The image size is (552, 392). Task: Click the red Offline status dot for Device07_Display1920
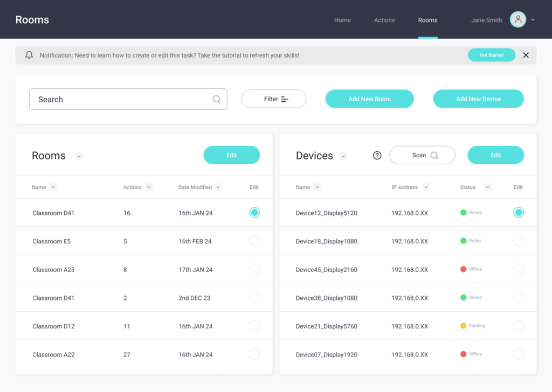[x=463, y=354]
